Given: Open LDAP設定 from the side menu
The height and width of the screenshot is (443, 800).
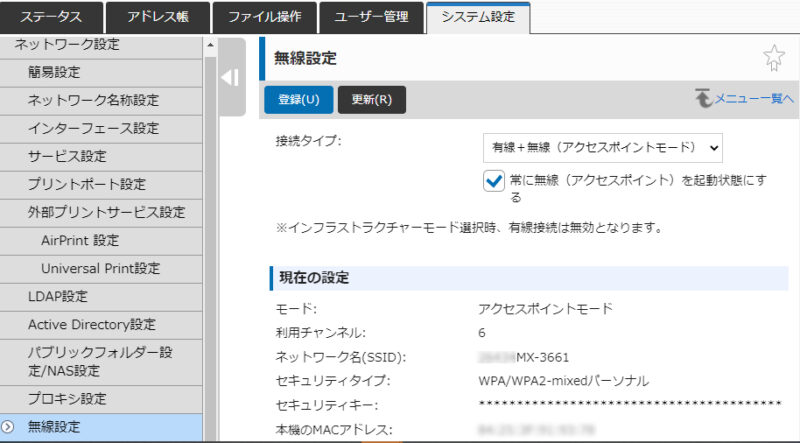Looking at the screenshot, I should [x=57, y=296].
